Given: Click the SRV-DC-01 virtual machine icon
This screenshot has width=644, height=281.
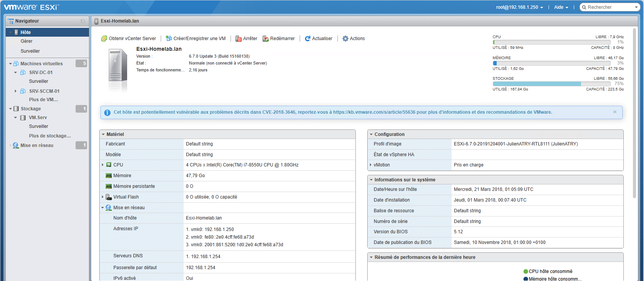Looking at the screenshot, I should [23, 73].
